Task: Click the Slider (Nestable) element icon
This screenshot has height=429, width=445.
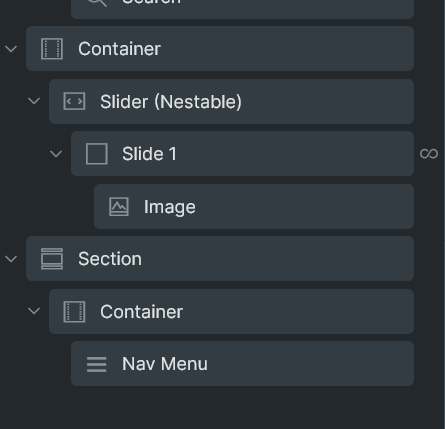Action: click(74, 101)
